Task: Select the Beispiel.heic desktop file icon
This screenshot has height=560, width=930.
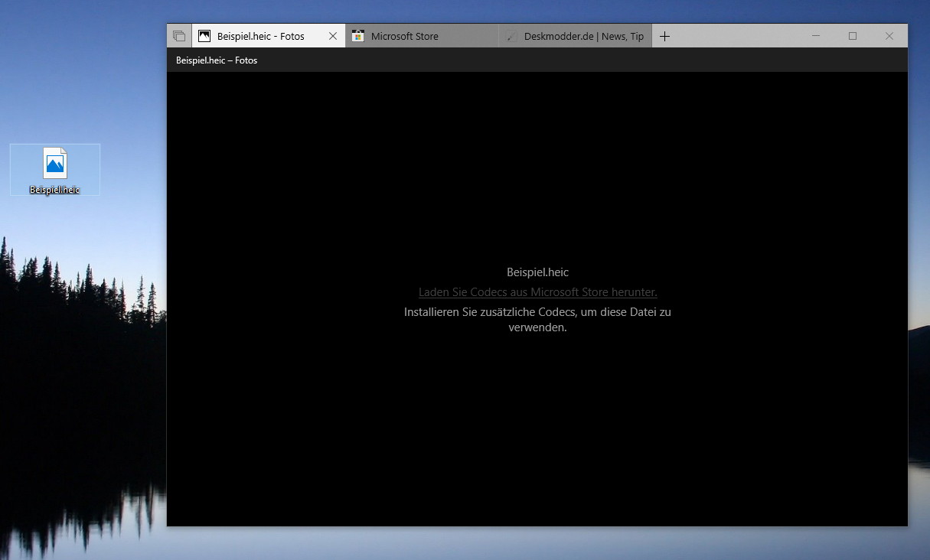Action: tap(55, 170)
